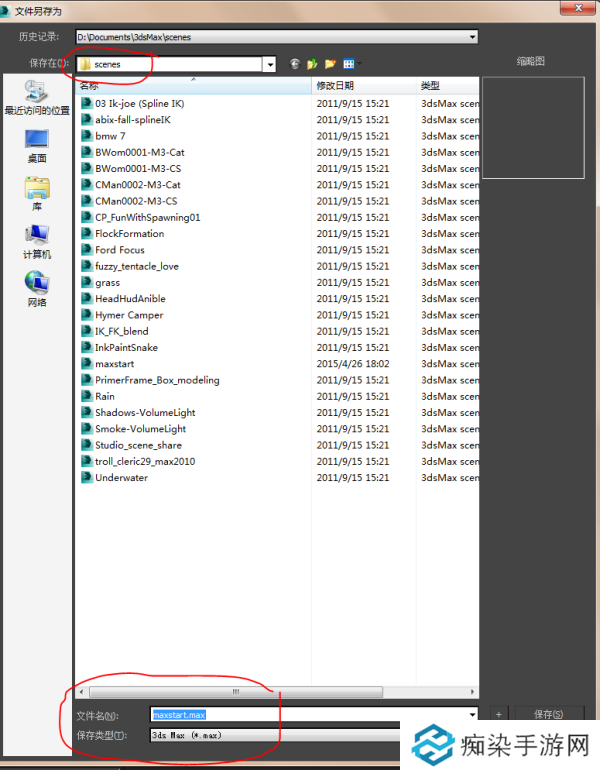Open Desktop in the places sidebar
This screenshot has height=770, width=600.
(37, 146)
